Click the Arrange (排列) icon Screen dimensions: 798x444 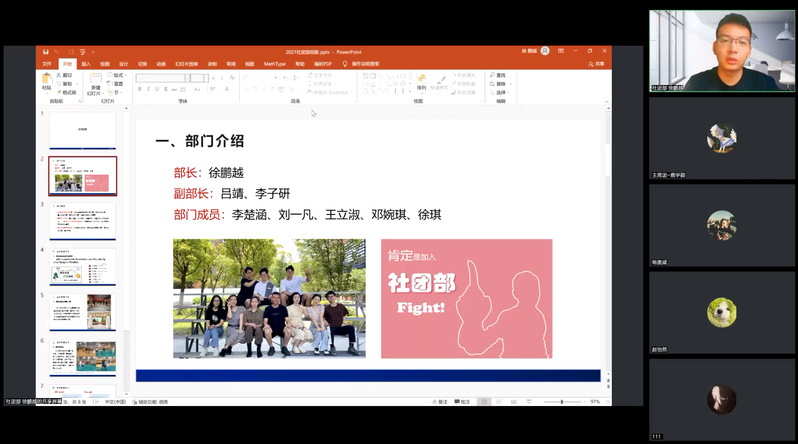[x=421, y=80]
